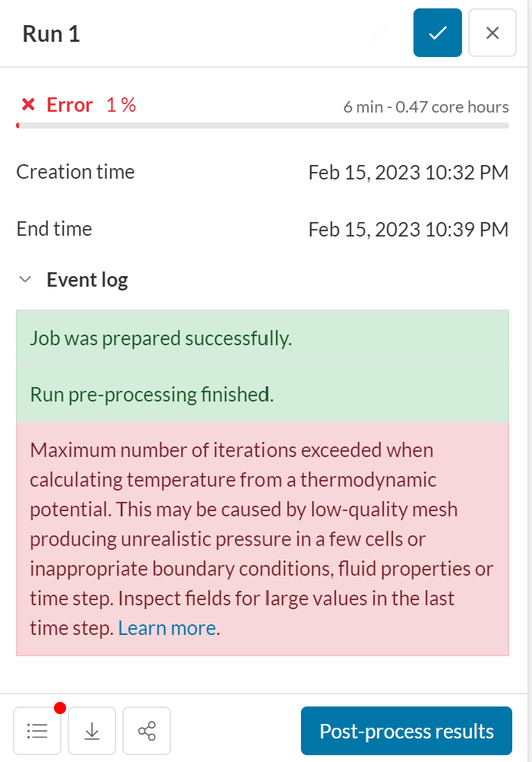Collapse the Event log section
The width and height of the screenshot is (532, 762).
tap(25, 278)
